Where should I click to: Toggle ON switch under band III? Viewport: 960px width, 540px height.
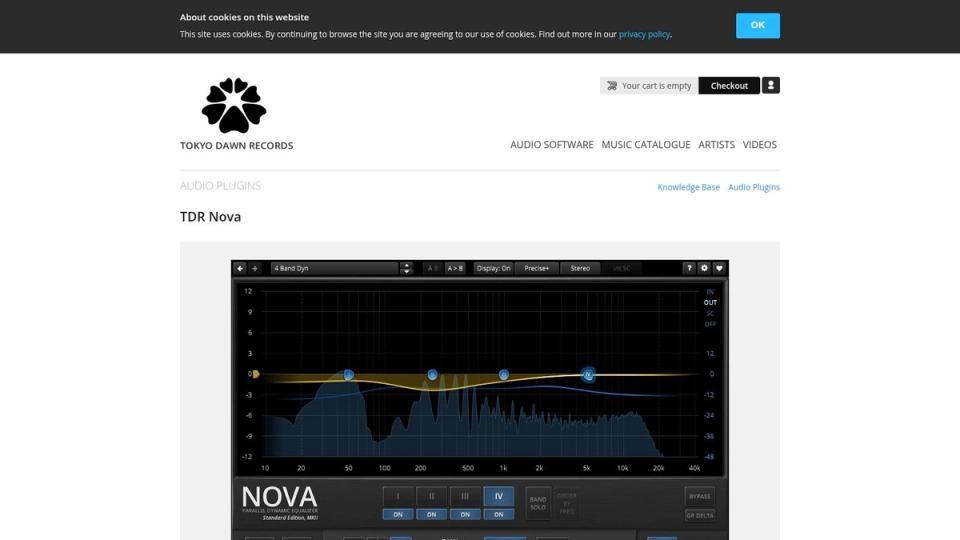pyautogui.click(x=465, y=515)
